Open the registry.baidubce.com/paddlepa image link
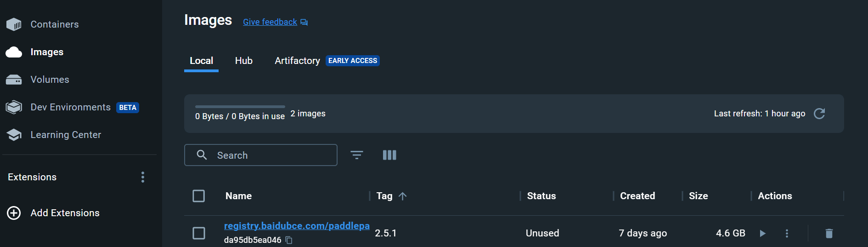The width and height of the screenshot is (868, 247). [x=297, y=226]
